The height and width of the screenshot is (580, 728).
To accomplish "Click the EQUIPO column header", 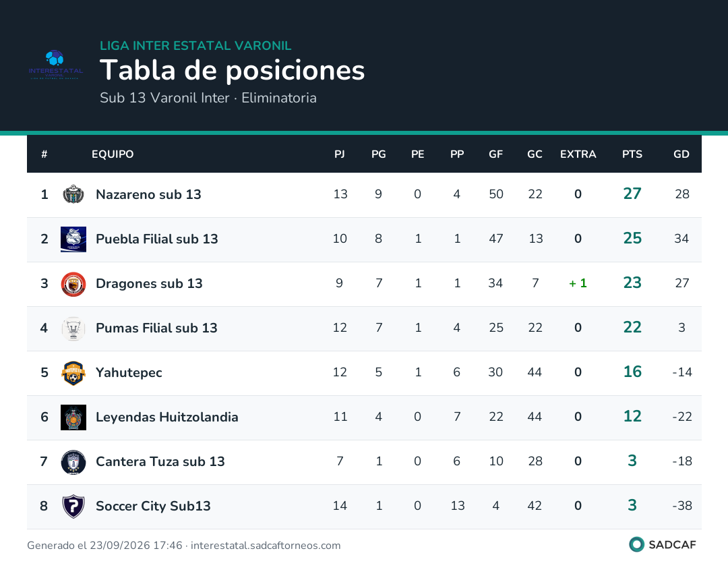I will tap(113, 154).
